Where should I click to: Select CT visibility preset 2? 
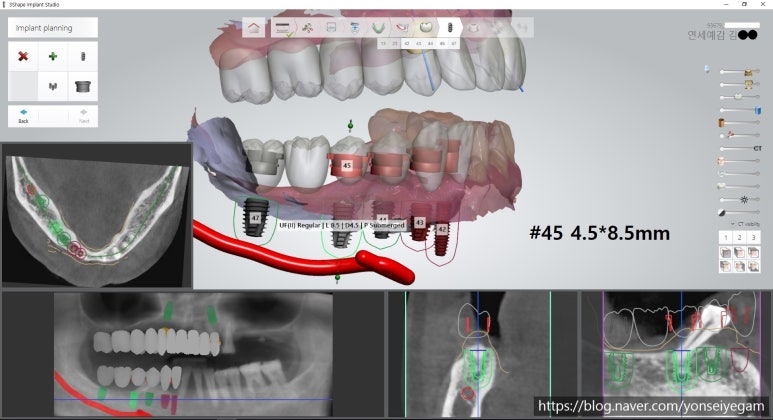coord(740,237)
